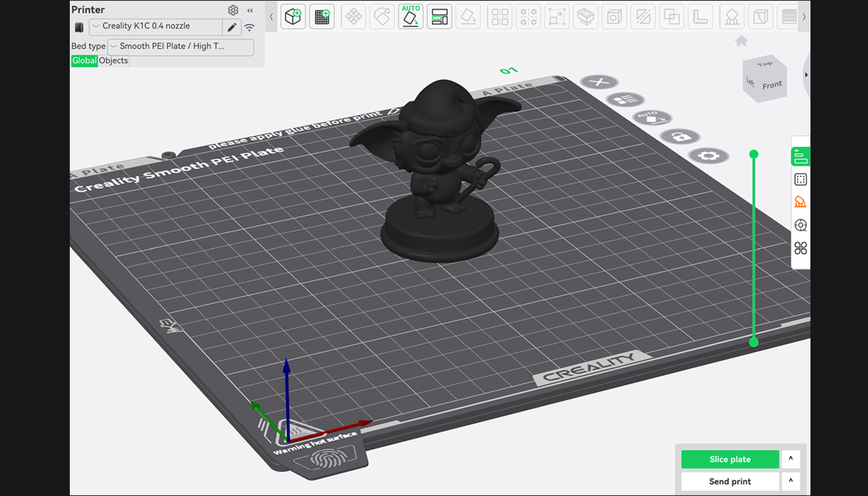Toggle the green layout icon in right sidebar
This screenshot has width=868, height=496.
coord(800,156)
